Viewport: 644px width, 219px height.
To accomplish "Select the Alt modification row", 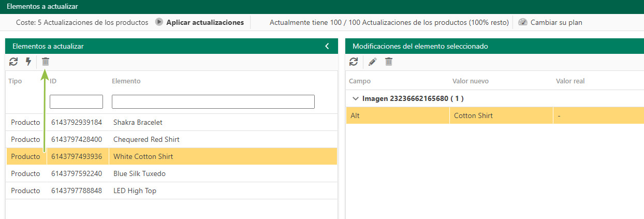I will tap(495, 115).
